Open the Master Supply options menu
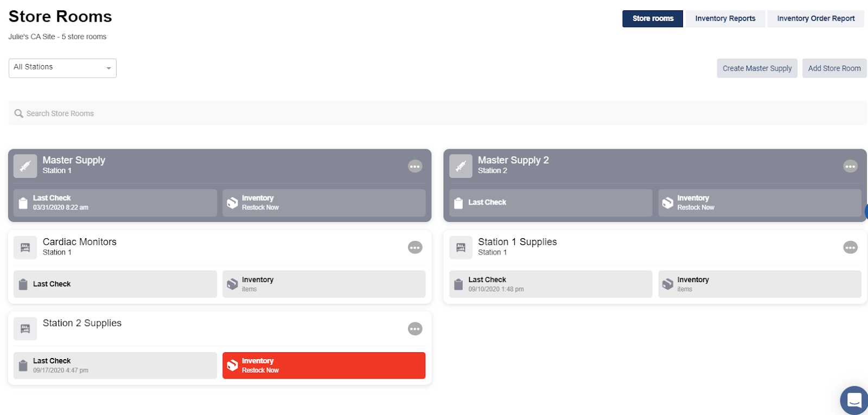 415,166
